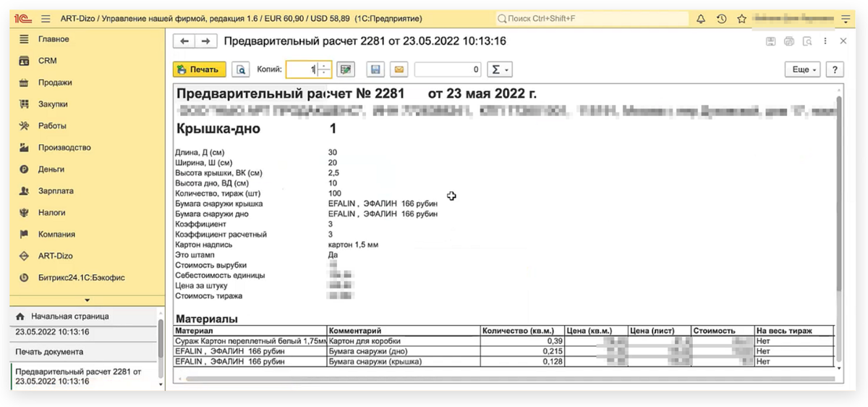Click the help question mark button
The width and height of the screenshot is (868, 407).
click(835, 70)
